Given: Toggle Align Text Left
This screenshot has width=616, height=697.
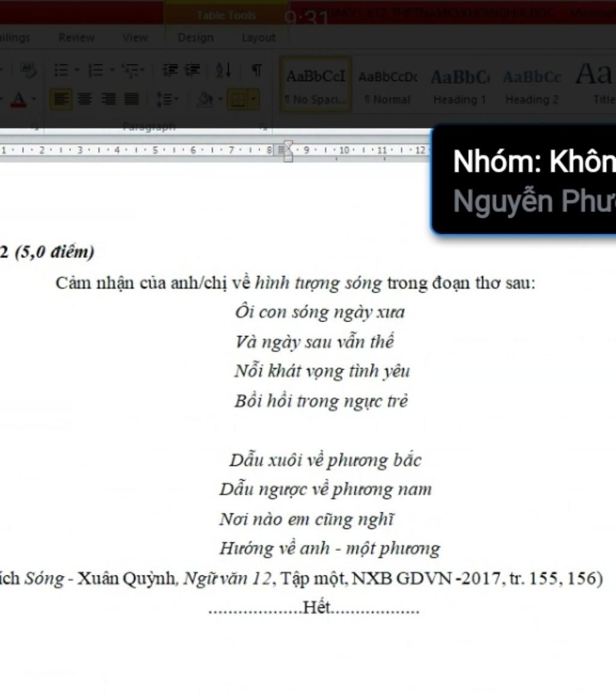Looking at the screenshot, I should tap(61, 99).
